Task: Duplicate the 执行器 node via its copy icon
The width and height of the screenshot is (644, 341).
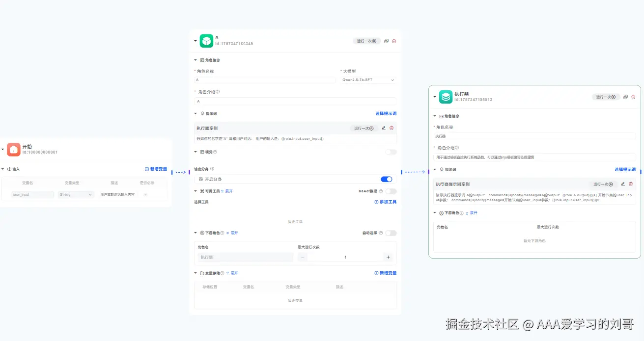Action: 625,97
